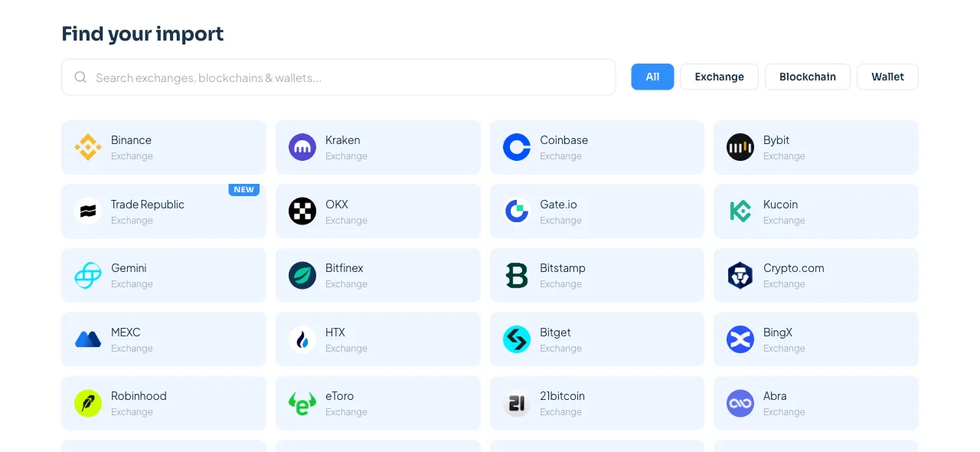
Task: Click the Bitget name text
Action: (555, 332)
